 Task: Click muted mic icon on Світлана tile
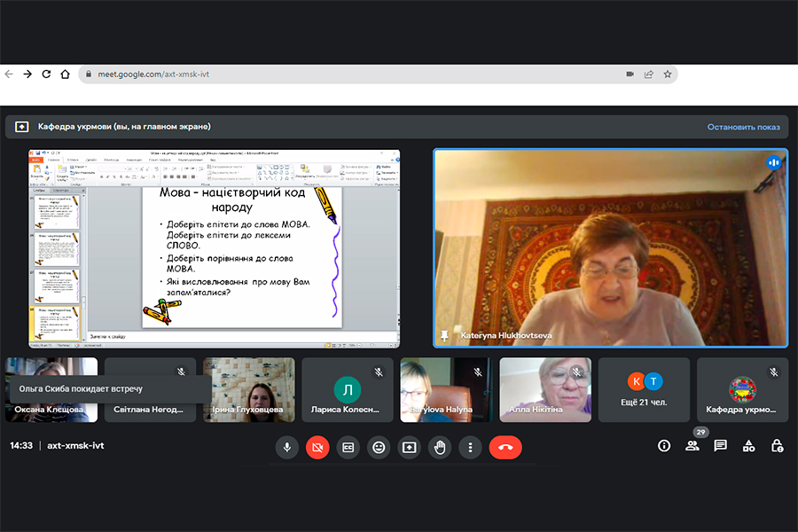[x=181, y=372]
